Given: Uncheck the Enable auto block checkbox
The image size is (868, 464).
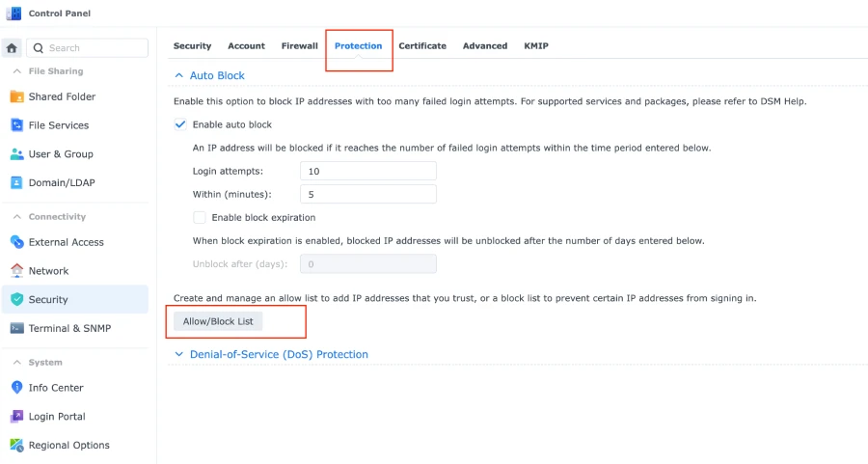Looking at the screenshot, I should point(180,124).
